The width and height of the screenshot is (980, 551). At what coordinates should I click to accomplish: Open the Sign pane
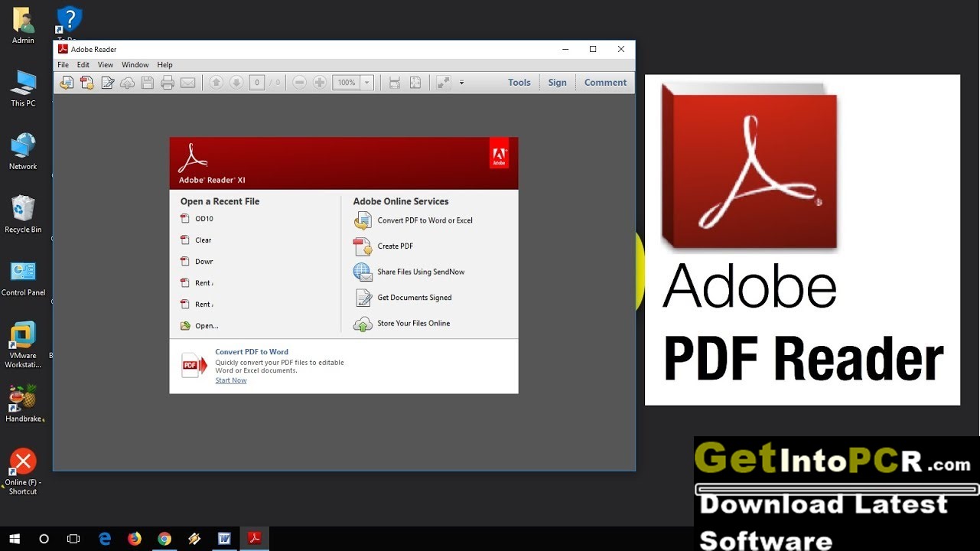558,83
